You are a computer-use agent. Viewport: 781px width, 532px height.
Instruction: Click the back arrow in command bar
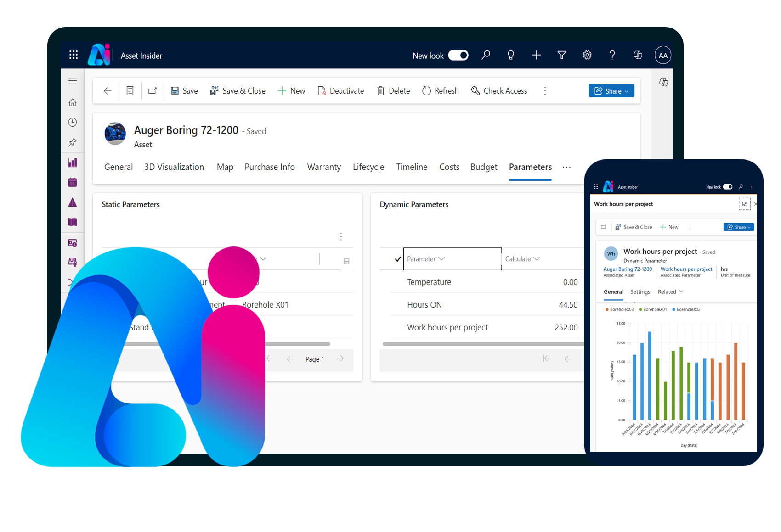(x=108, y=91)
